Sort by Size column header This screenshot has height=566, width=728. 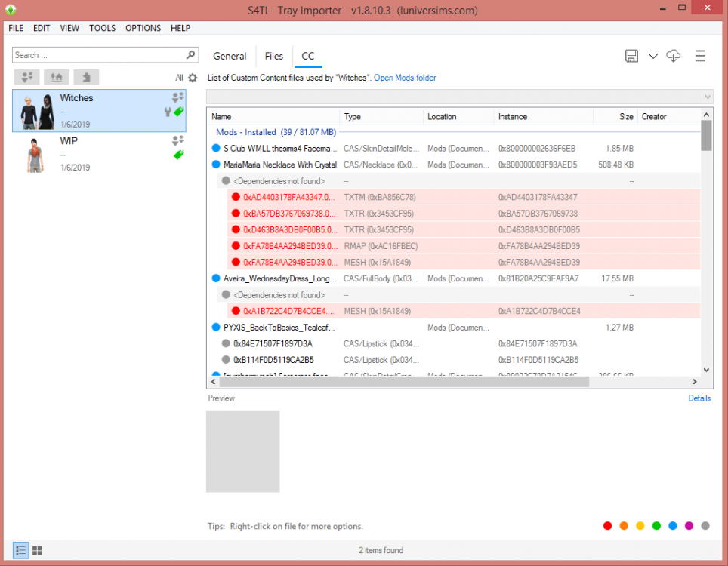coord(615,116)
